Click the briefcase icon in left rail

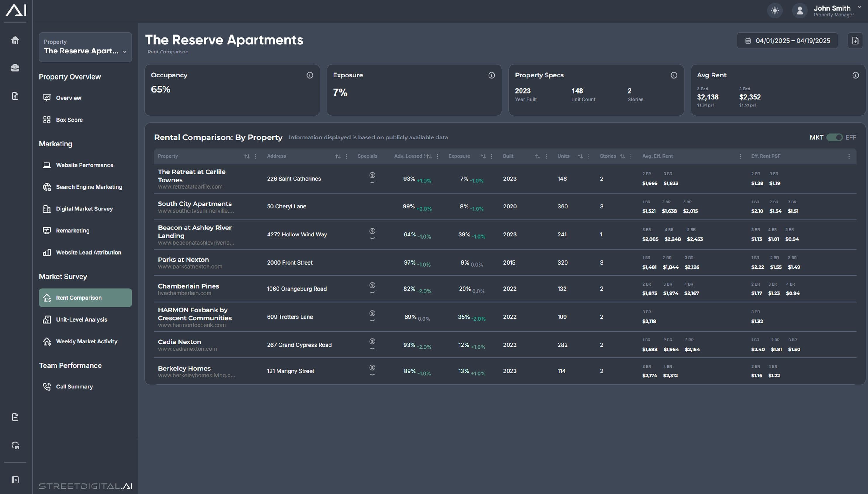(x=15, y=68)
